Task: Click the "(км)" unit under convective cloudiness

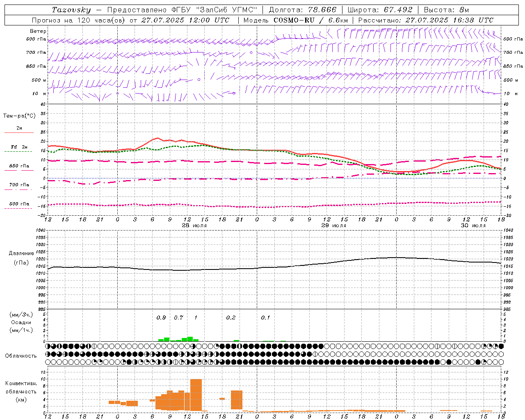Action: 21,399
